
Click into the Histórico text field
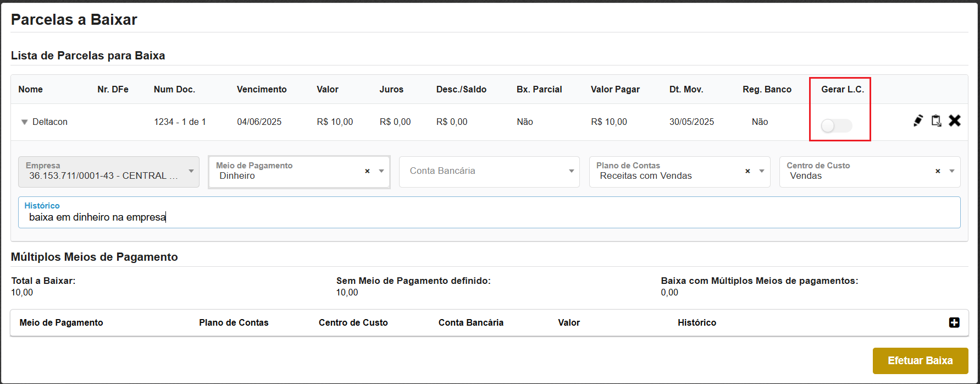(489, 217)
